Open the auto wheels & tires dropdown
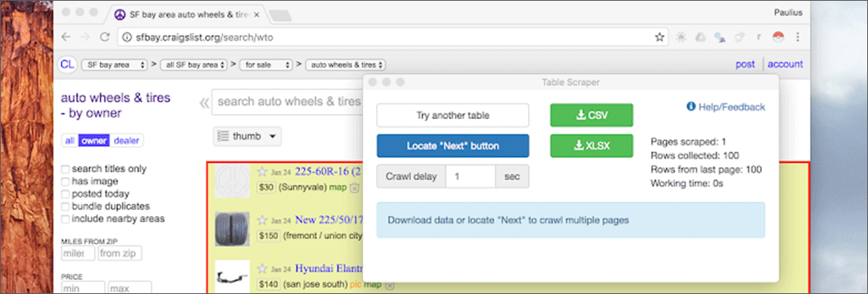This screenshot has height=294, width=868. [346, 65]
